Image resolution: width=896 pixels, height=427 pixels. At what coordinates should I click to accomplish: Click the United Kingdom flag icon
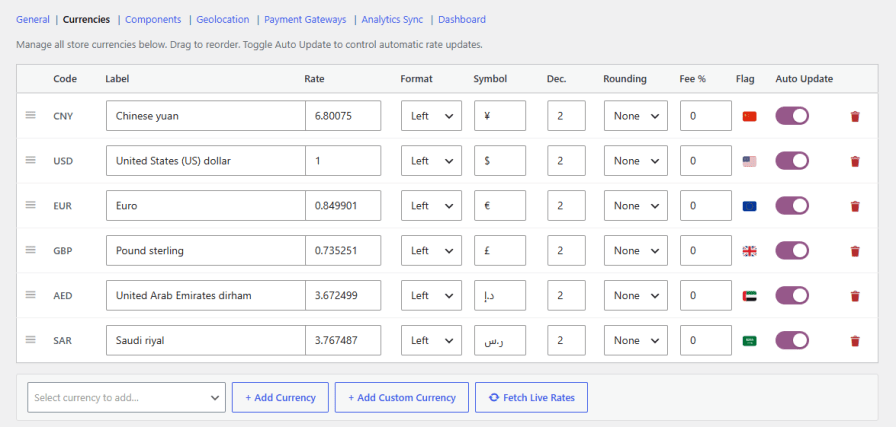click(x=749, y=251)
